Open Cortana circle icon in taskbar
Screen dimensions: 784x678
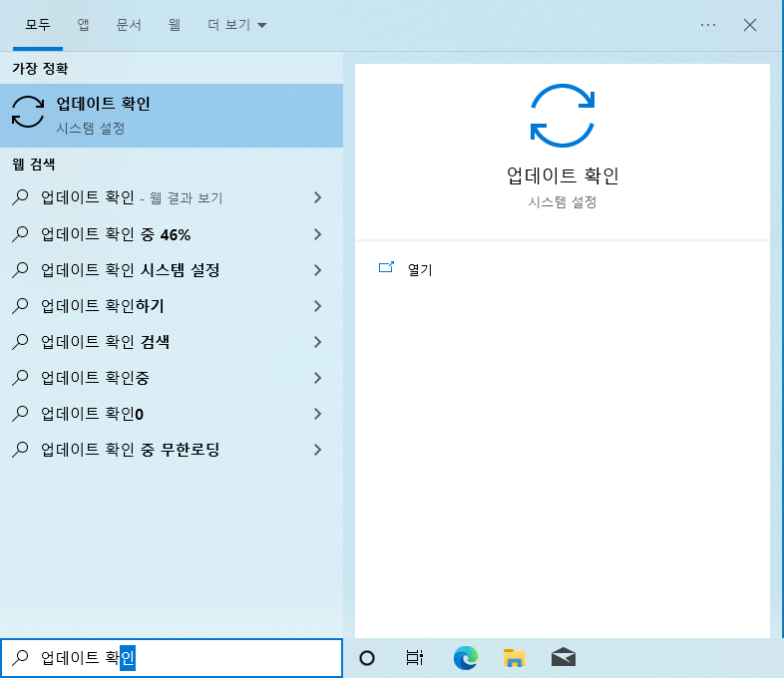tap(366, 658)
